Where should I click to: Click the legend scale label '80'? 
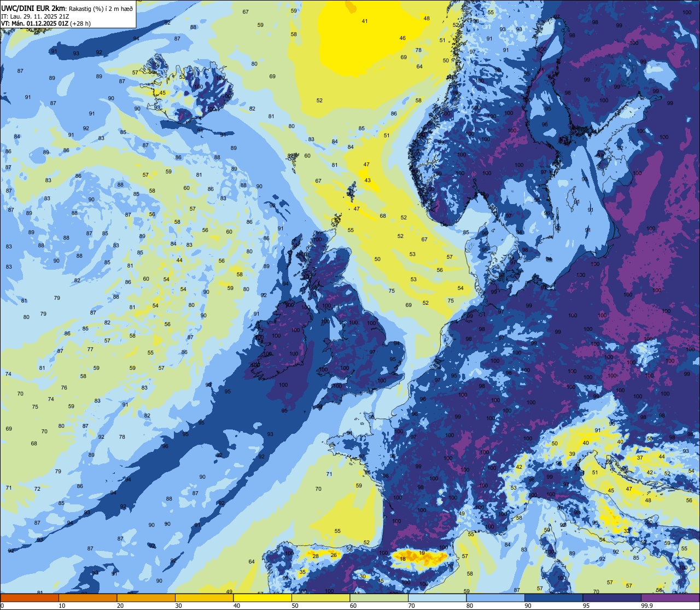pyautogui.click(x=470, y=606)
